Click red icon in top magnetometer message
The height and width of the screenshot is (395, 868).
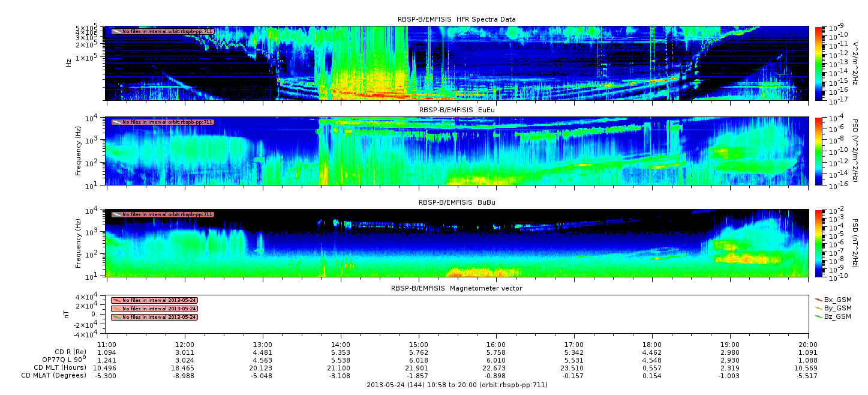tap(116, 300)
